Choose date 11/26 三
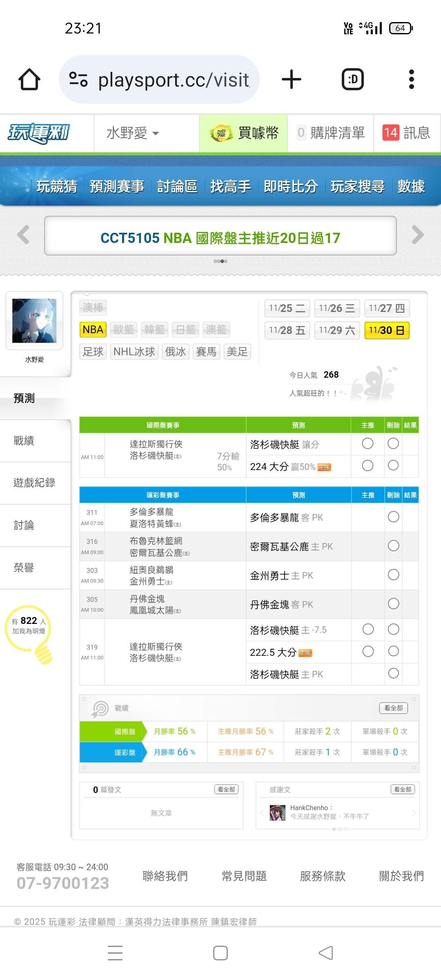441x980 pixels. click(x=337, y=308)
